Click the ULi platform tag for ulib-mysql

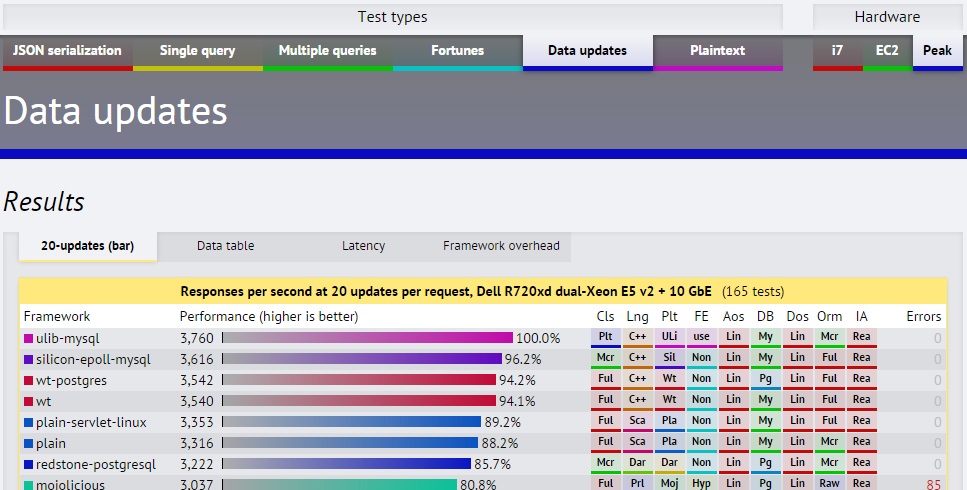670,337
